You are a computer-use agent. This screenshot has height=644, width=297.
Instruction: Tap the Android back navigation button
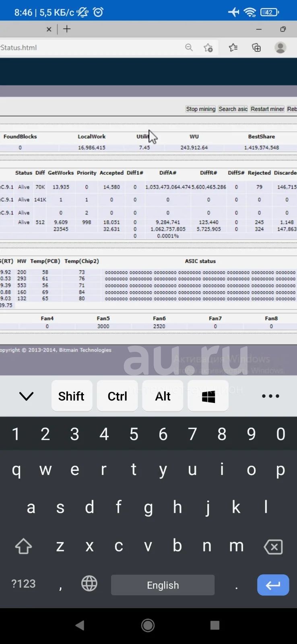80,625
